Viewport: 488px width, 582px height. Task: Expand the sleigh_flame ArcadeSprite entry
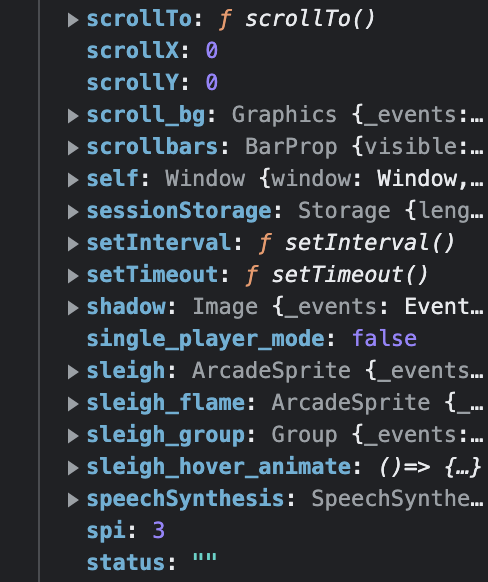73,403
